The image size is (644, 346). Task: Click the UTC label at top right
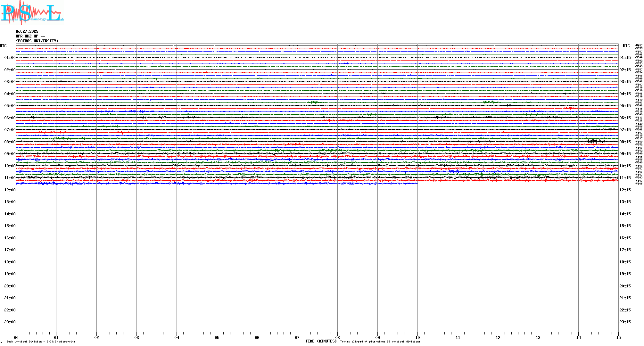626,46
